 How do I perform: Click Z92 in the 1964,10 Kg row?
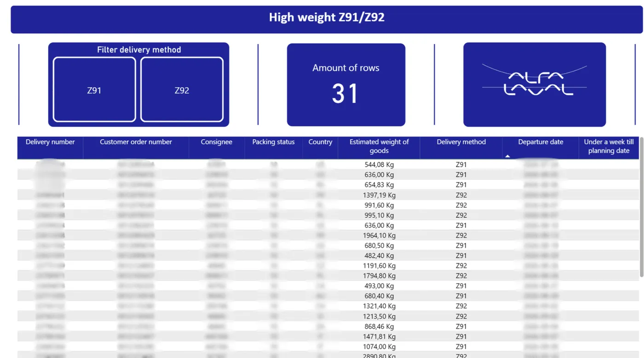point(461,235)
